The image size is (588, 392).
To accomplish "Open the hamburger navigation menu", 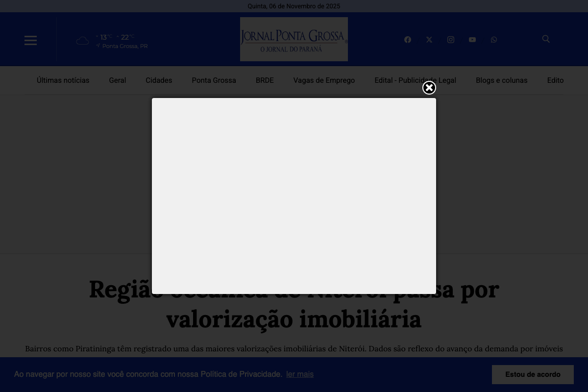I will tap(30, 40).
